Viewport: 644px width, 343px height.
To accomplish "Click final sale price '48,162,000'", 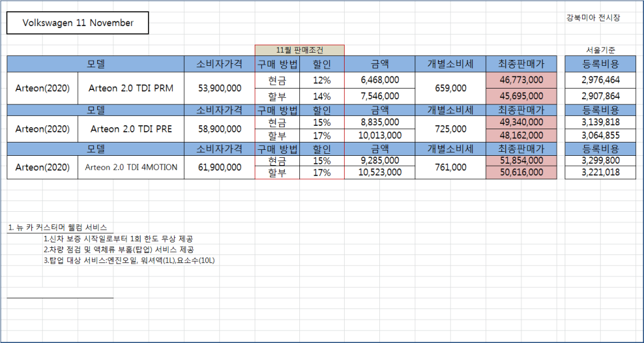I will 521,135.
